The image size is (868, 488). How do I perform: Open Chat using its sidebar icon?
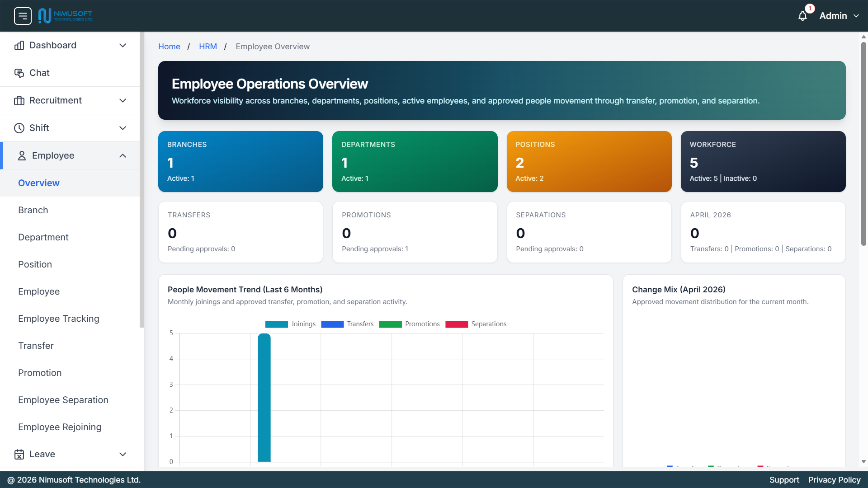tap(19, 73)
